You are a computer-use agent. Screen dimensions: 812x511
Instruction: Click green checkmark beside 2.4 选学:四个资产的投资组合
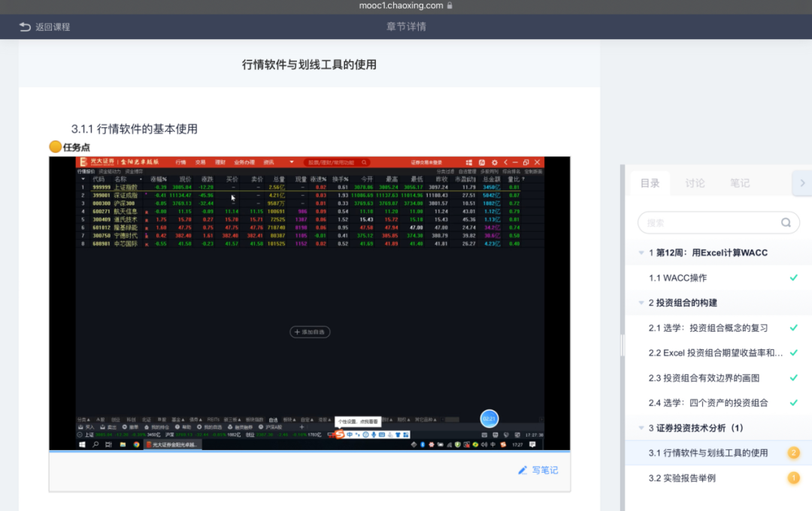pyautogui.click(x=793, y=403)
